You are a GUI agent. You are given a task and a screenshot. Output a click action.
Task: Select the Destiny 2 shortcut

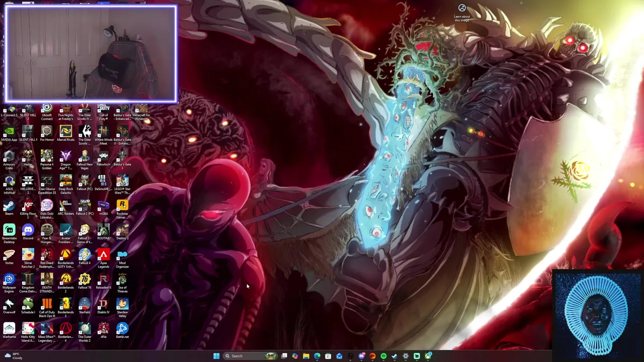coord(122,232)
